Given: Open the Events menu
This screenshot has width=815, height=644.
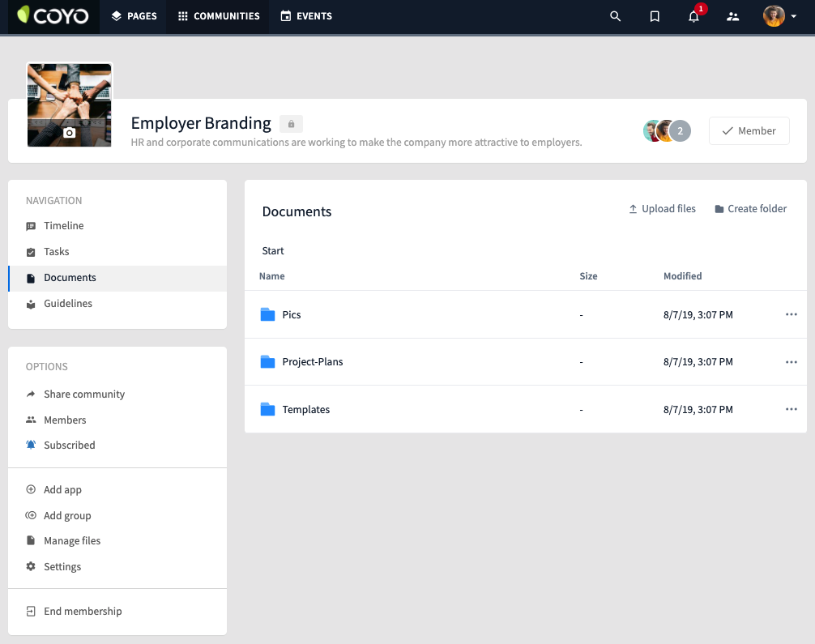Looking at the screenshot, I should [x=306, y=16].
